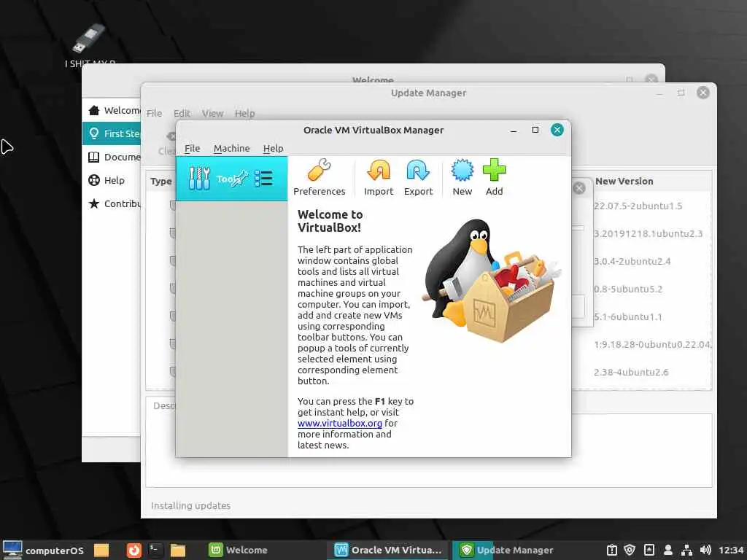The width and height of the screenshot is (747, 560).
Task: Open the volume tray icon
Action: pos(705,550)
